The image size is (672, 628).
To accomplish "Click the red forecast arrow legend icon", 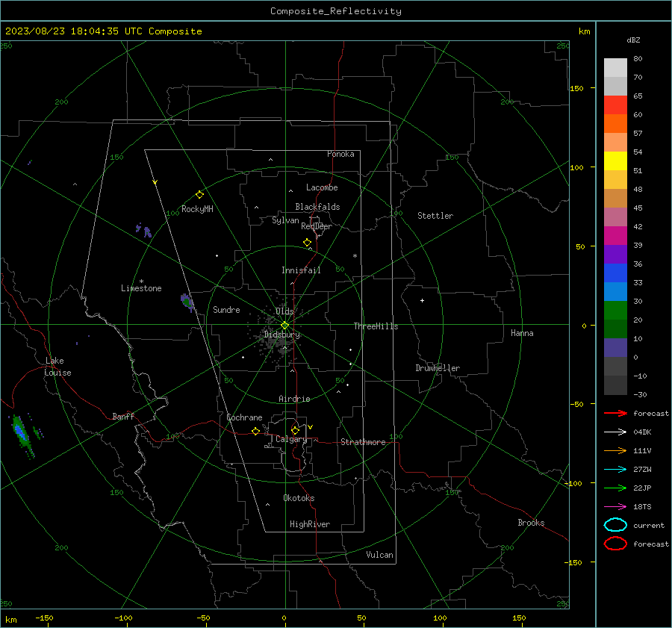I will 615,413.
